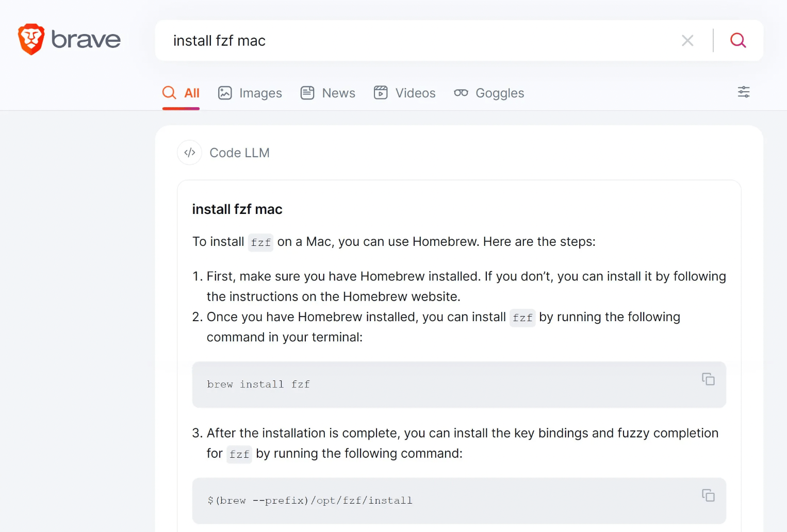The image size is (787, 532).
Task: Click the News tab newspaper icon
Action: coord(307,93)
